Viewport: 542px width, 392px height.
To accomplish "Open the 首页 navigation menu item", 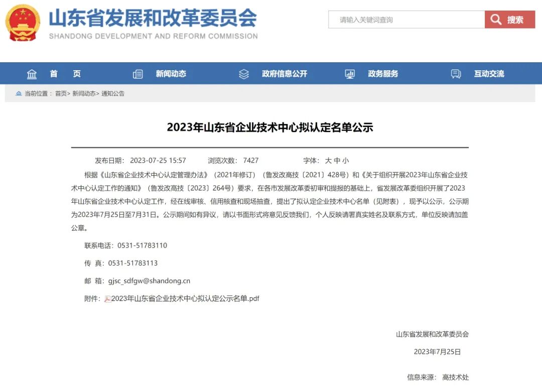I will 64,73.
